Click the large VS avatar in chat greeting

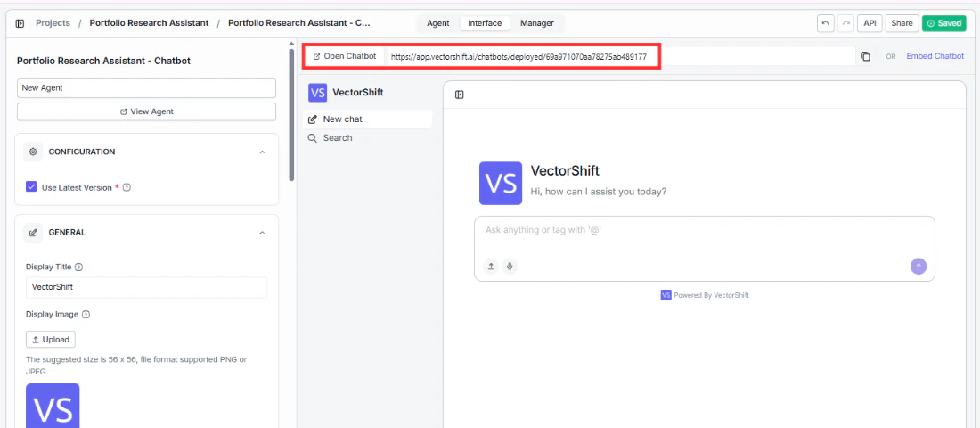pyautogui.click(x=501, y=184)
